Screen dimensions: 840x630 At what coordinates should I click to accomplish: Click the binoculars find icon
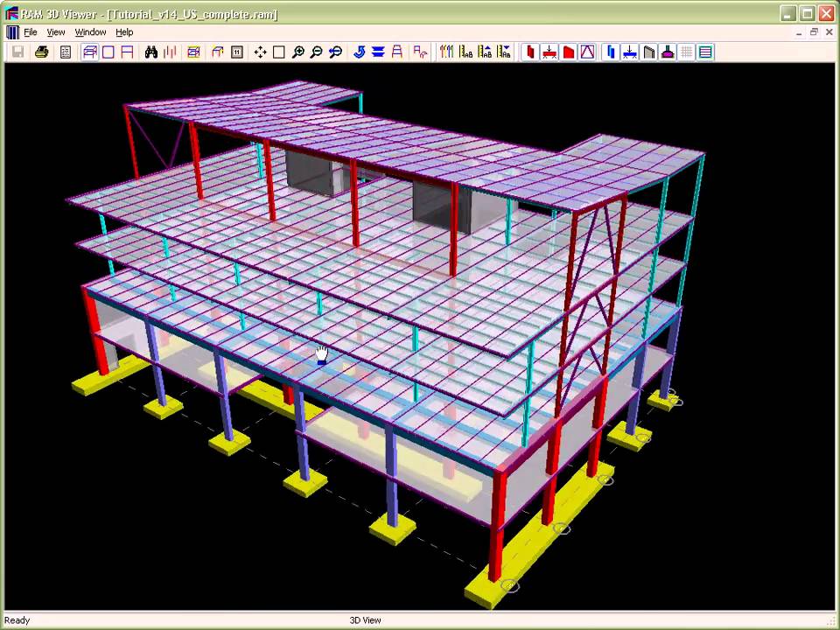point(150,52)
